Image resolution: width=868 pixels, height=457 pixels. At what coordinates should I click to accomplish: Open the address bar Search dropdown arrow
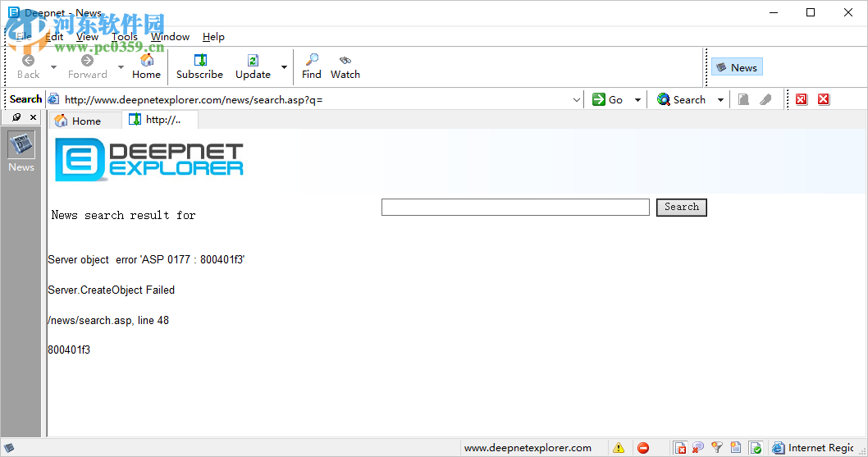pos(720,100)
